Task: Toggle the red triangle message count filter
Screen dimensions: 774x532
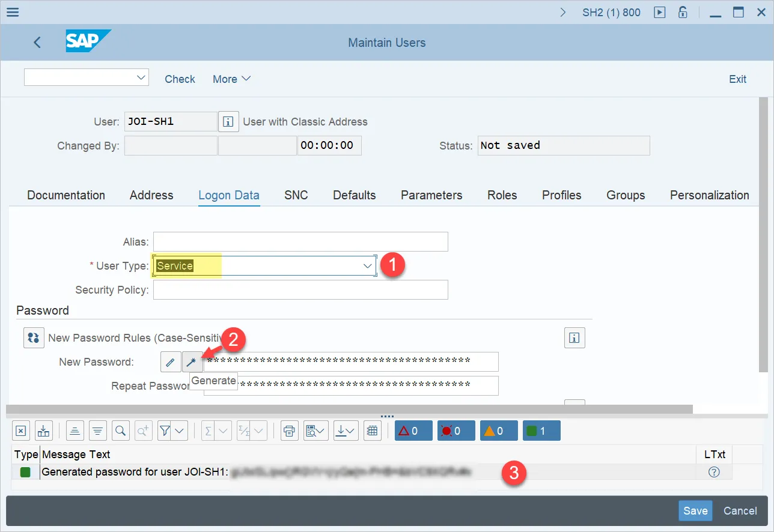Action: tap(413, 431)
